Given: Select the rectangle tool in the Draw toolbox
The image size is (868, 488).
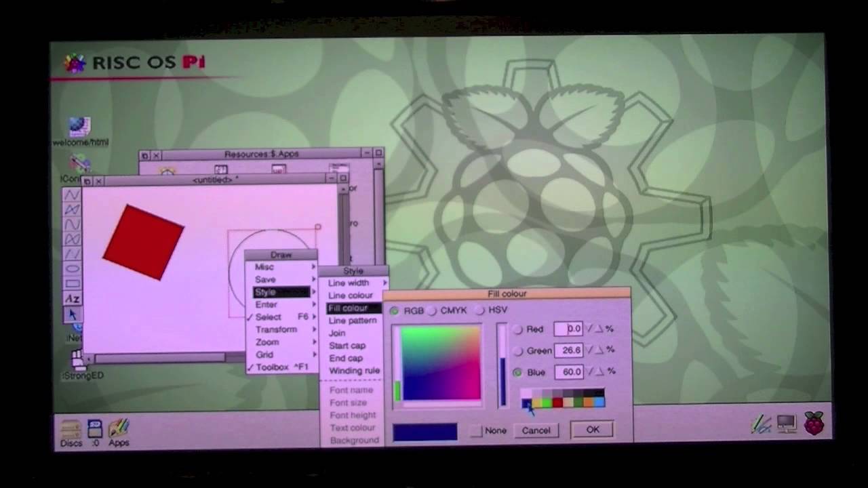Looking at the screenshot, I should coord(72,284).
